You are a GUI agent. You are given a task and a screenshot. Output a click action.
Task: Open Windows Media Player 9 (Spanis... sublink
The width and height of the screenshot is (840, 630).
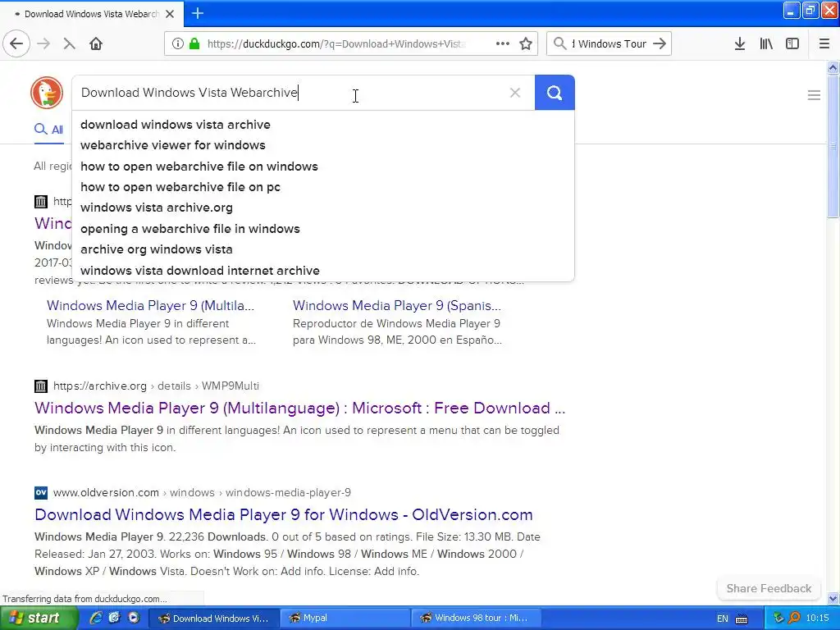(x=397, y=305)
